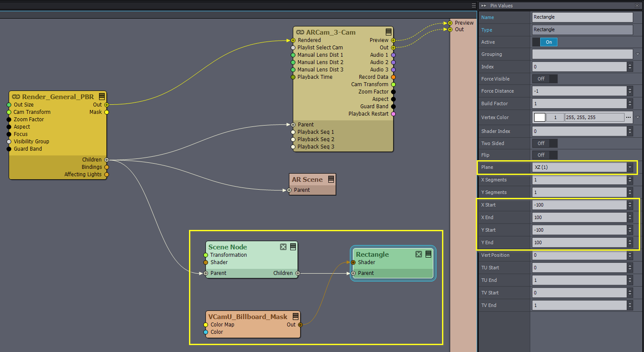Open the Rectangle node menu icon
This screenshot has height=352, width=644.
[428, 254]
